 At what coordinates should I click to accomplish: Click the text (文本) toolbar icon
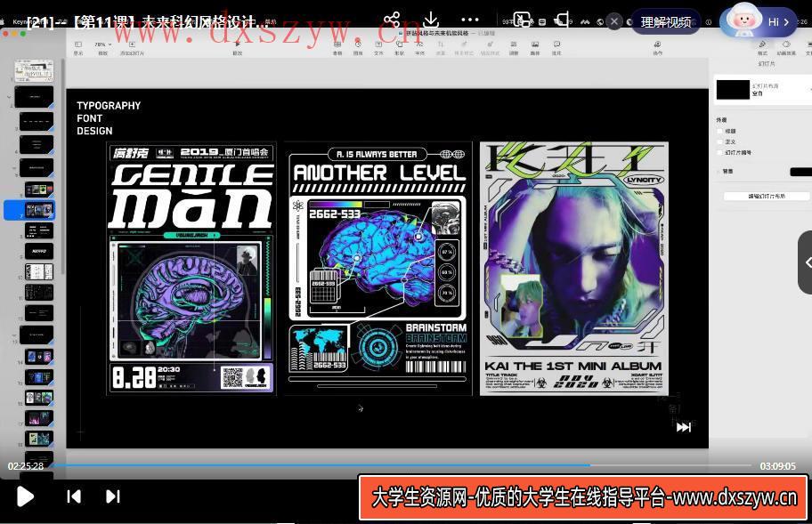point(378,44)
